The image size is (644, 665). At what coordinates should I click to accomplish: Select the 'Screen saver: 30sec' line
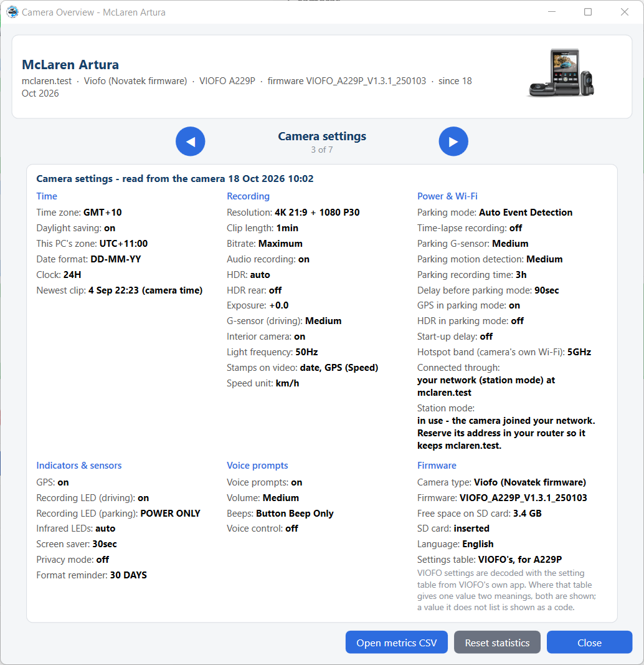pos(77,543)
